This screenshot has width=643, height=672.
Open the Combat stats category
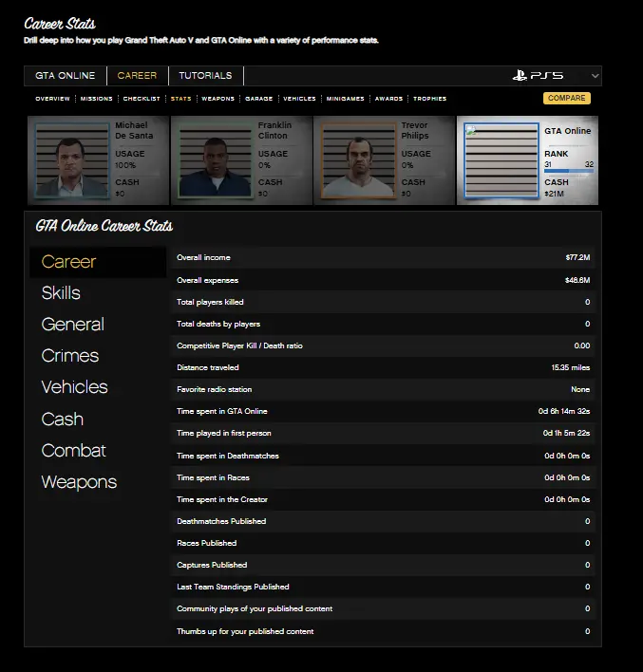73,451
